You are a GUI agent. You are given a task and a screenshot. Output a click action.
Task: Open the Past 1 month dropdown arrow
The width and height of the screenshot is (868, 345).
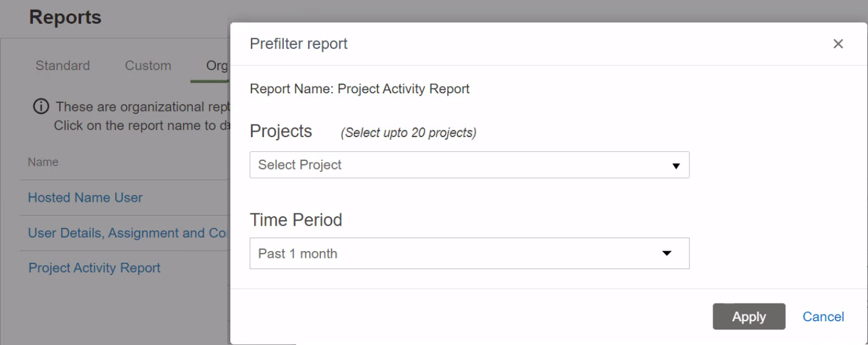(667, 254)
